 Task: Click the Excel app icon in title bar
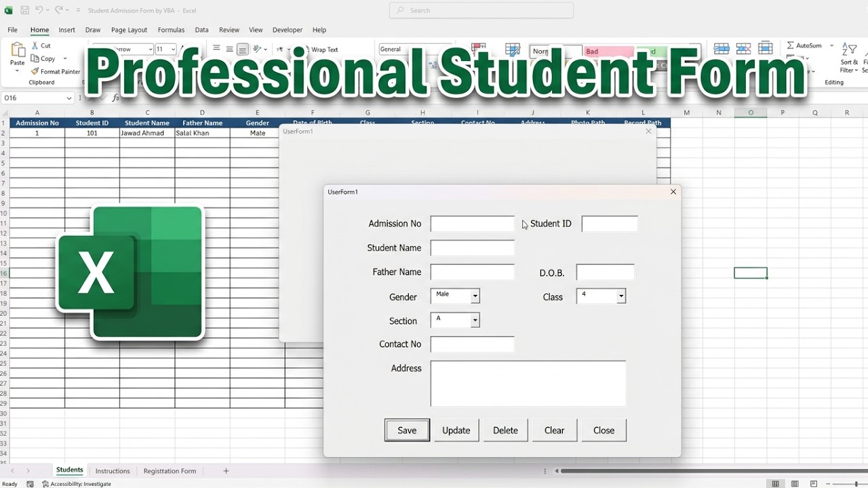[9, 10]
